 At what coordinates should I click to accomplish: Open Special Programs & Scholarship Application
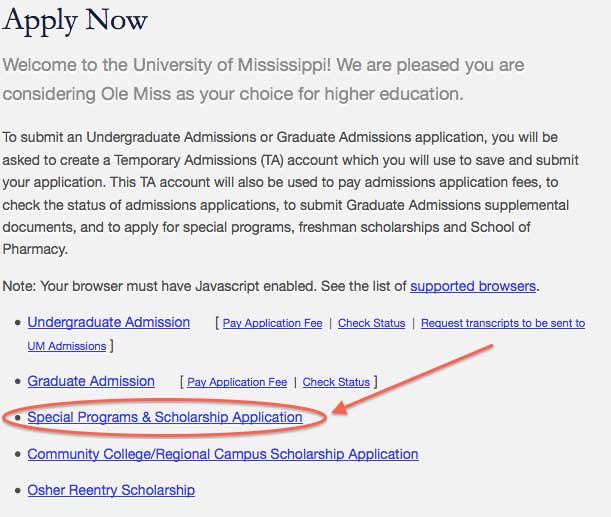click(165, 417)
